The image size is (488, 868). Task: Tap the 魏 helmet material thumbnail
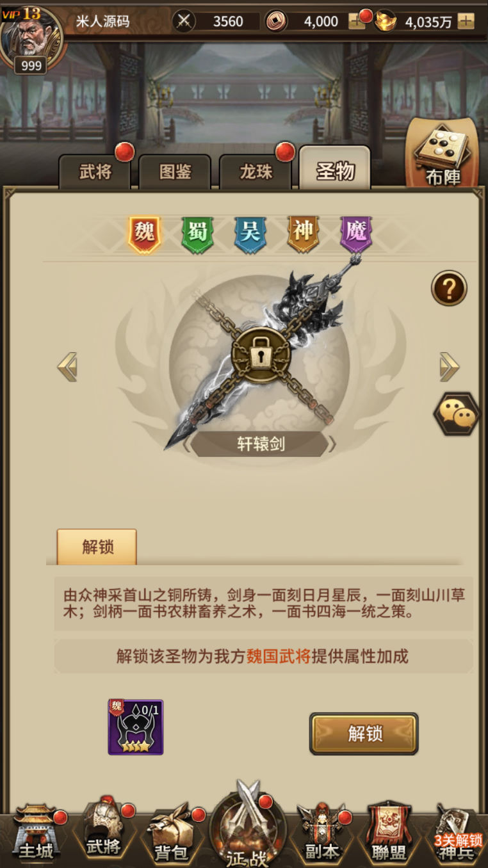click(136, 727)
